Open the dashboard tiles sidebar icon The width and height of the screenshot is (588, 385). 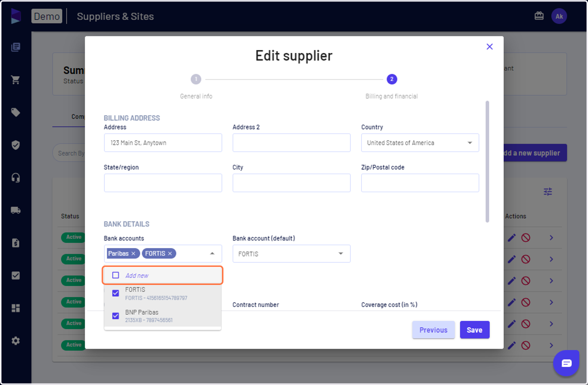(16, 308)
